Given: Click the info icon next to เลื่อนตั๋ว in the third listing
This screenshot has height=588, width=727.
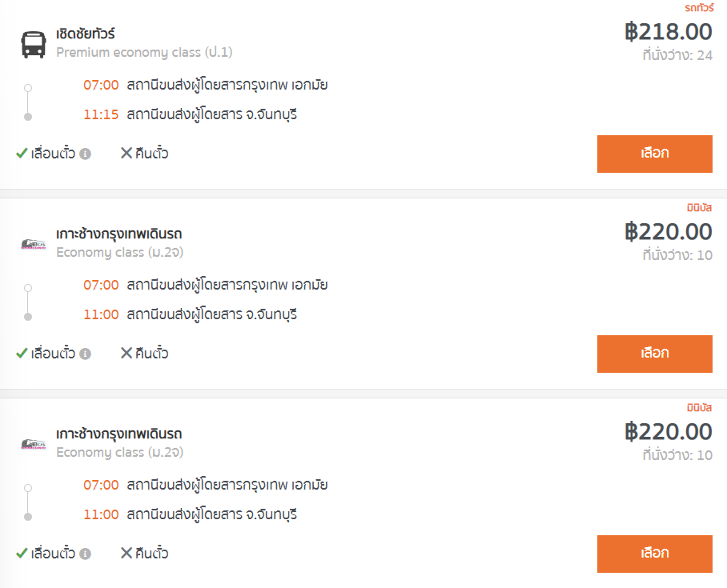Looking at the screenshot, I should click(x=86, y=554).
